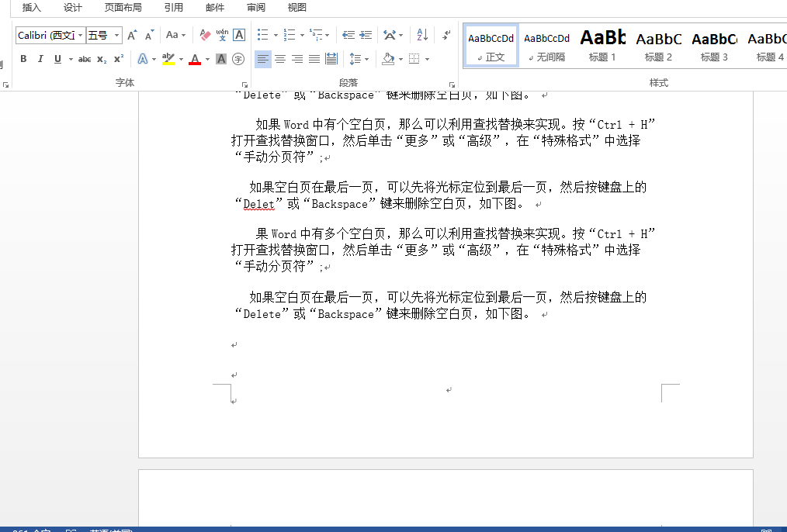Image resolution: width=787 pixels, height=532 pixels.
Task: Click the sort A-Z icon
Action: pos(422,35)
